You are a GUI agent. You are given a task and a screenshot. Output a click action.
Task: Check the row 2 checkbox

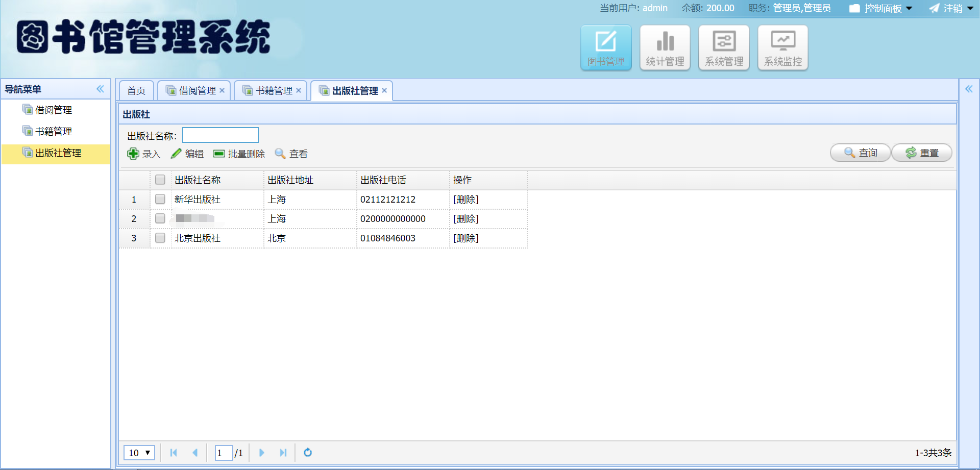[x=160, y=218]
